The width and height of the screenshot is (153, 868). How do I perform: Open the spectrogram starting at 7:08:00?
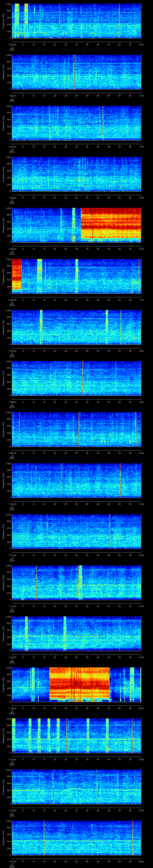click(x=77, y=378)
